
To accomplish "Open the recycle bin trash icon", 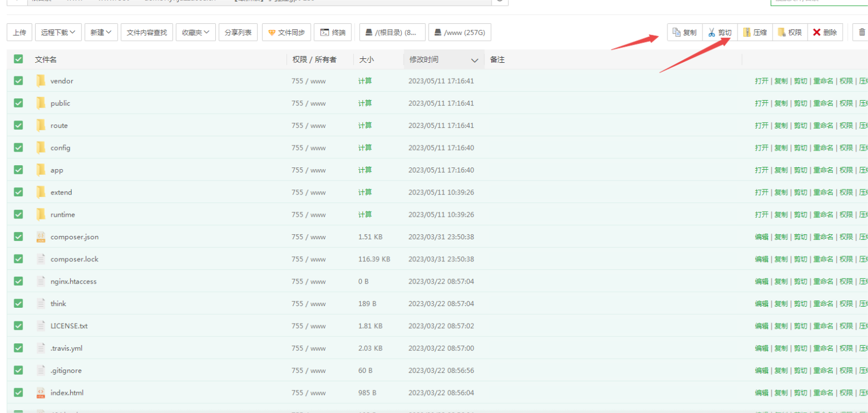I will (862, 32).
